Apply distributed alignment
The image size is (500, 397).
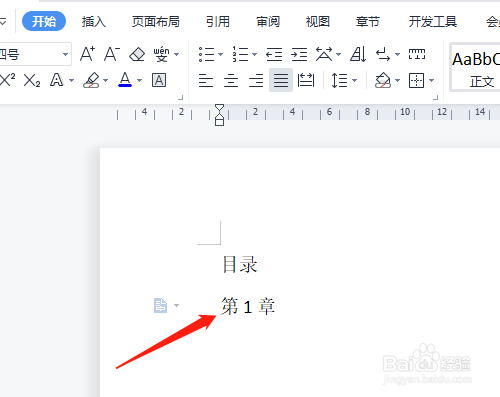(306, 80)
